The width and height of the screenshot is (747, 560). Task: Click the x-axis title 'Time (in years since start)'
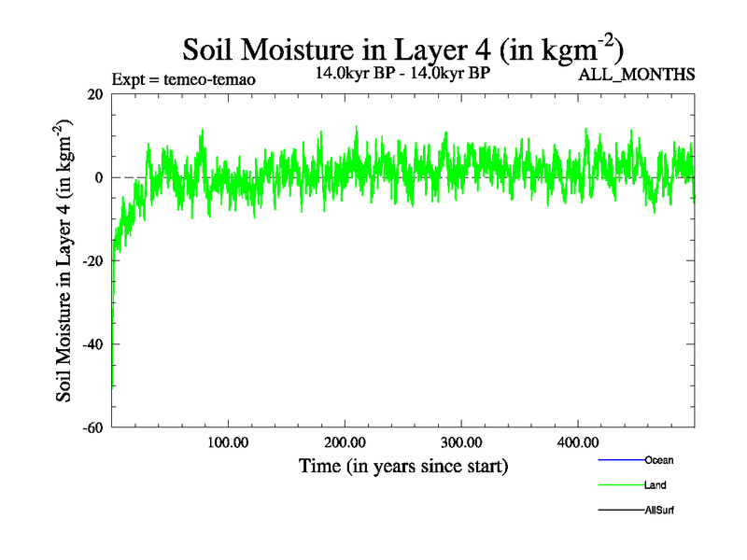click(402, 465)
